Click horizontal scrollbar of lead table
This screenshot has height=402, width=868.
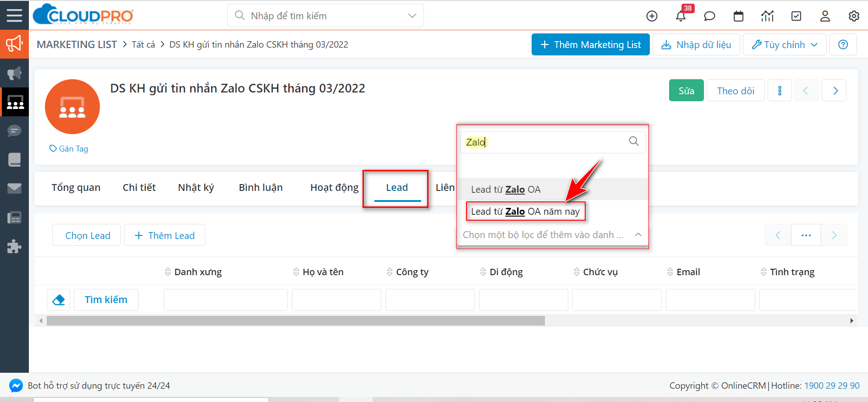(296, 321)
